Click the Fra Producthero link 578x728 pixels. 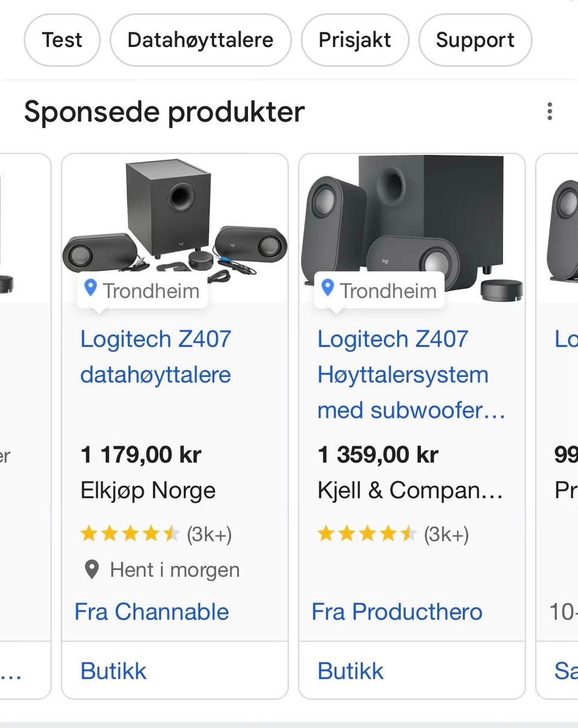click(397, 612)
